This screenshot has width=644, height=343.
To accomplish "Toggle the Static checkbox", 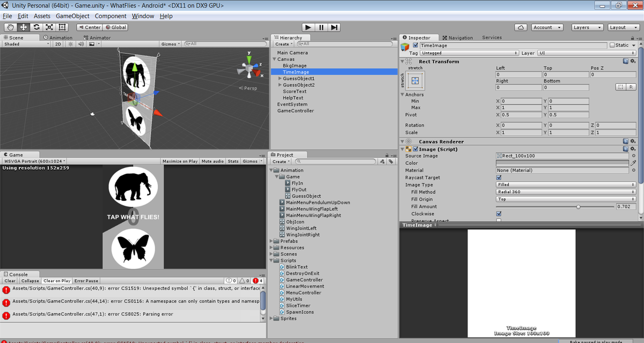I will tap(612, 46).
